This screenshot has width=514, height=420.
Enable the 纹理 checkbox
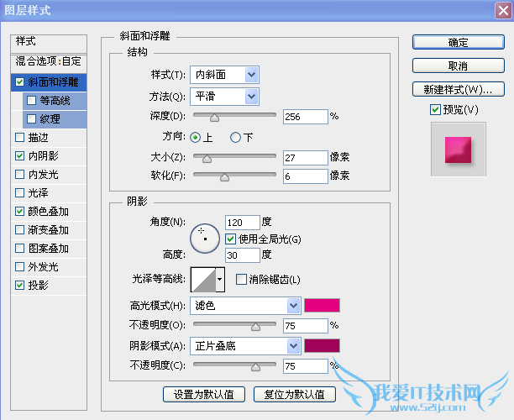(31, 118)
